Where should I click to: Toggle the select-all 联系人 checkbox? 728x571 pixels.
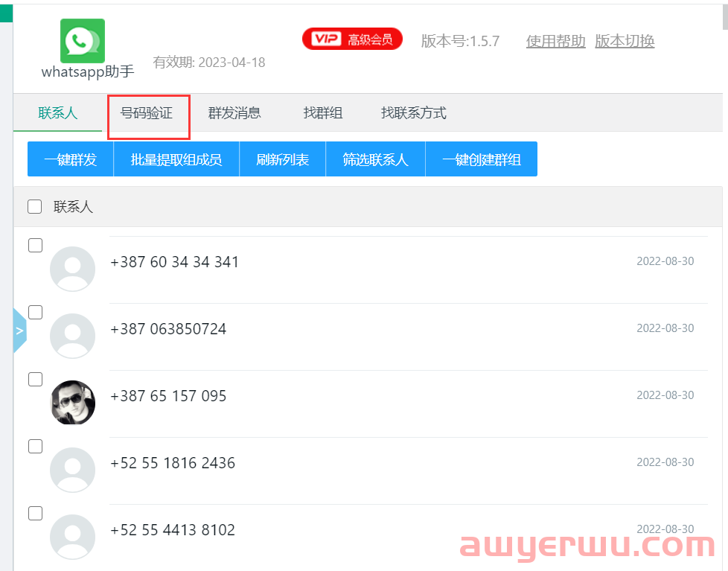[x=34, y=206]
